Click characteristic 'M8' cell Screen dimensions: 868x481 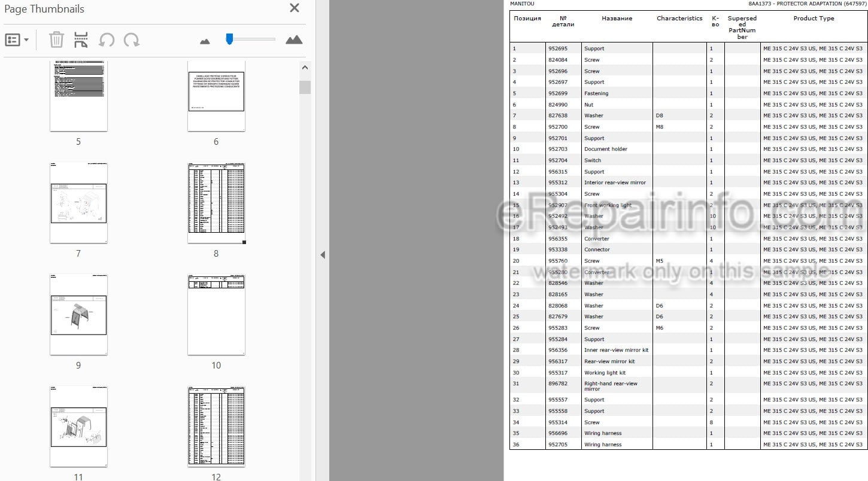pyautogui.click(x=660, y=127)
